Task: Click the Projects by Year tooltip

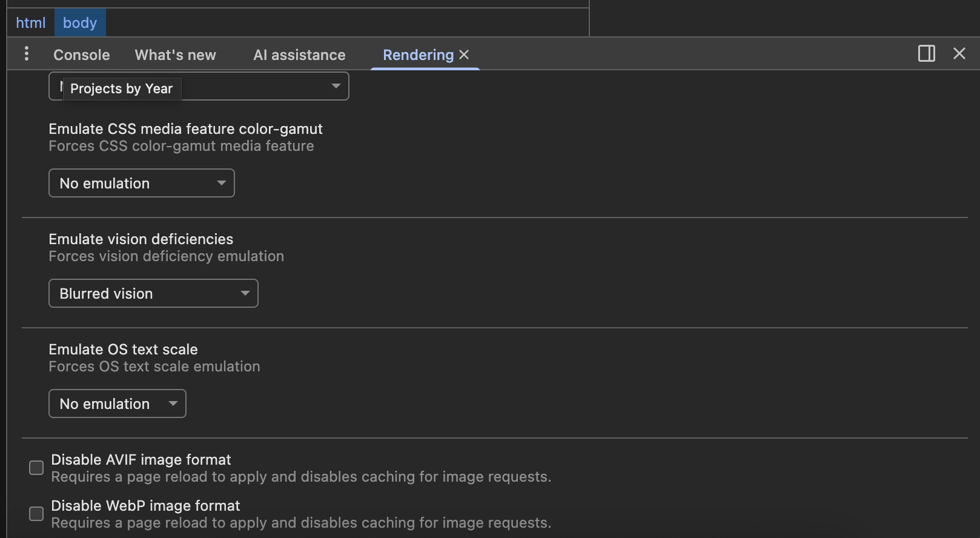Action: pyautogui.click(x=122, y=88)
